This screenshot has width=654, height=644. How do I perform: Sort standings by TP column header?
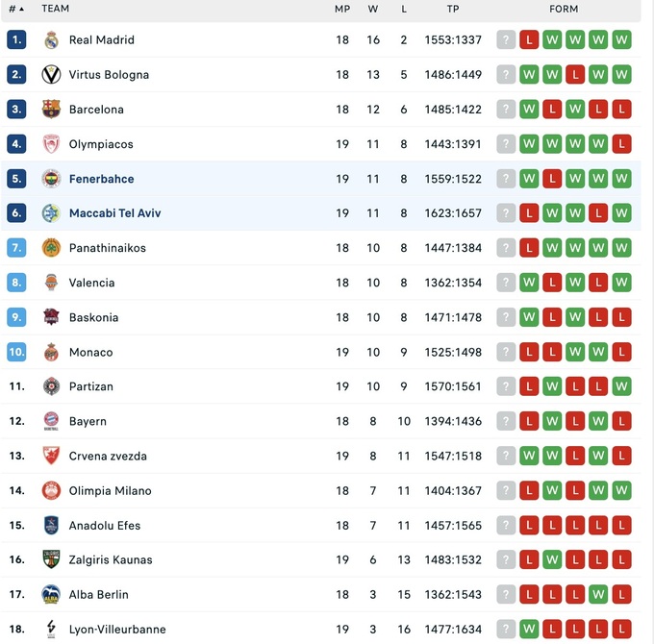pyautogui.click(x=453, y=9)
